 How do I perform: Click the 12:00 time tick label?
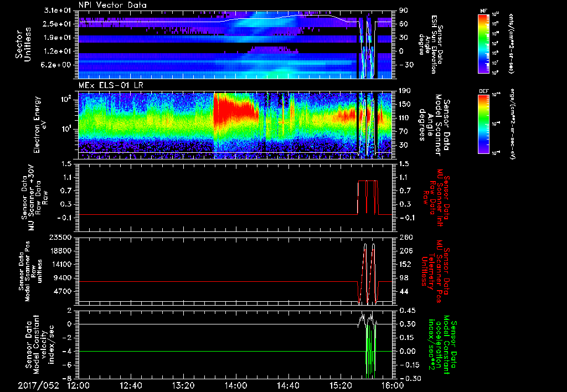79,385
